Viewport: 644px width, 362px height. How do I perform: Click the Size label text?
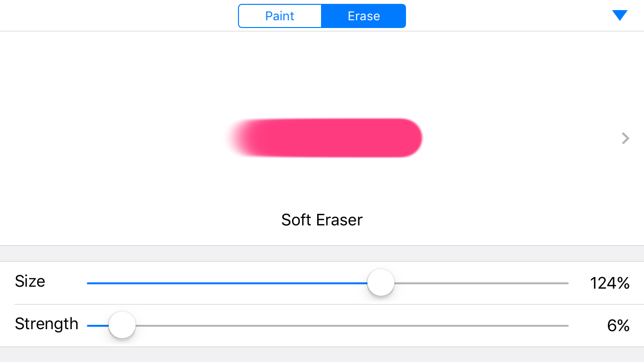pos(30,281)
